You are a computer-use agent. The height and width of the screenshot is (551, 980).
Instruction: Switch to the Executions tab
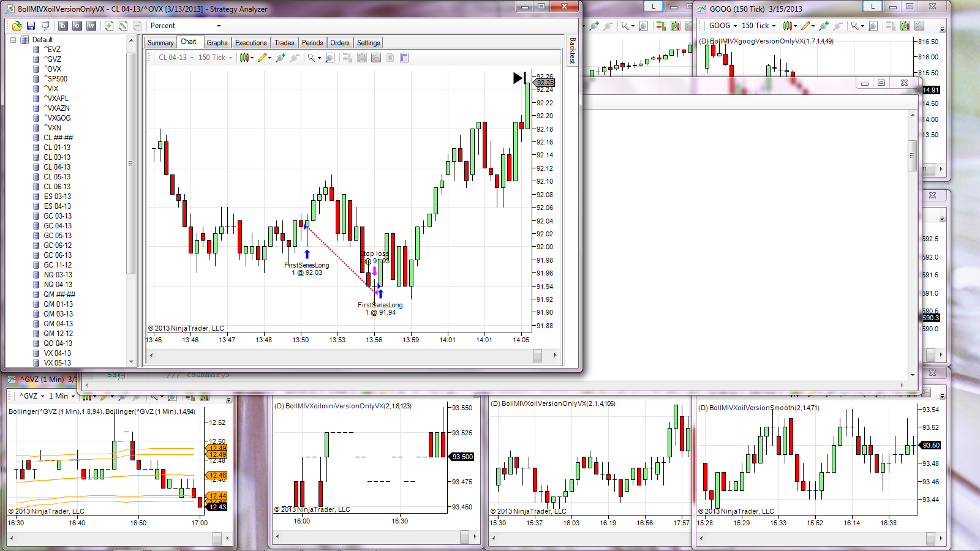click(x=251, y=43)
